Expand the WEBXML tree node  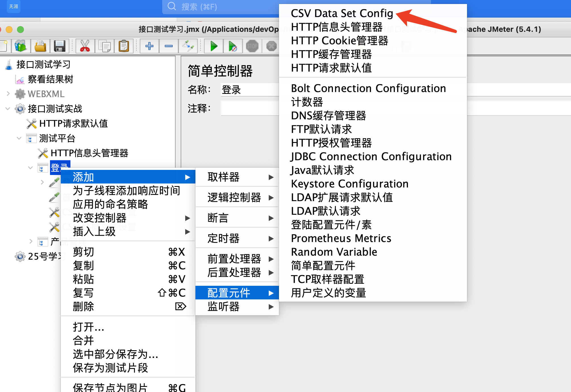coord(8,94)
